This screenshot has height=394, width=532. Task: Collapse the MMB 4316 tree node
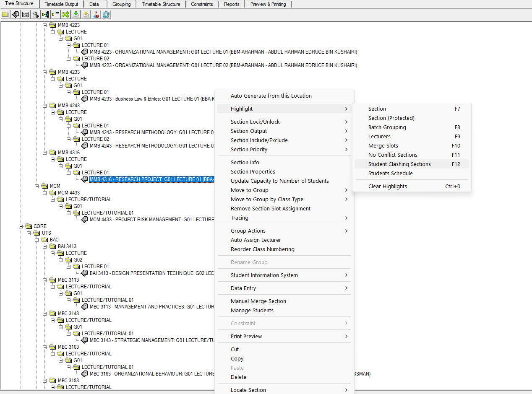click(45, 153)
